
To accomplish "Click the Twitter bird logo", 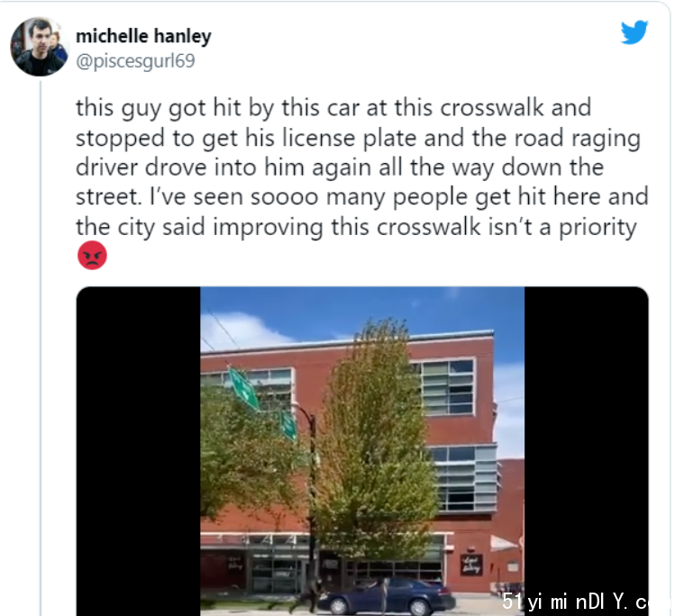I will (634, 32).
